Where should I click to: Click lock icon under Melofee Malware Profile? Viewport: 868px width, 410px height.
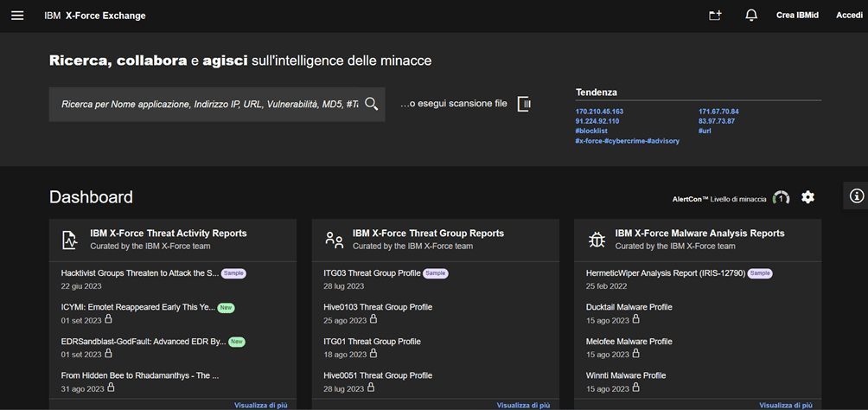click(635, 353)
